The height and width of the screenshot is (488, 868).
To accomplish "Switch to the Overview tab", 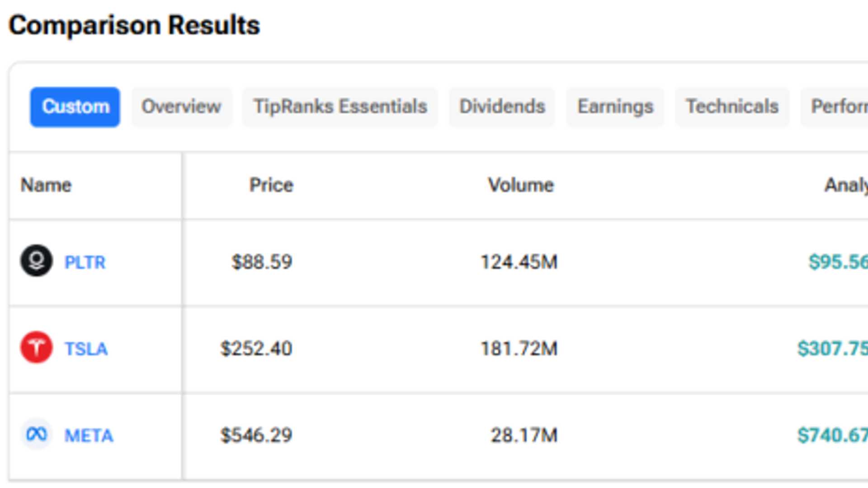I will click(x=181, y=107).
